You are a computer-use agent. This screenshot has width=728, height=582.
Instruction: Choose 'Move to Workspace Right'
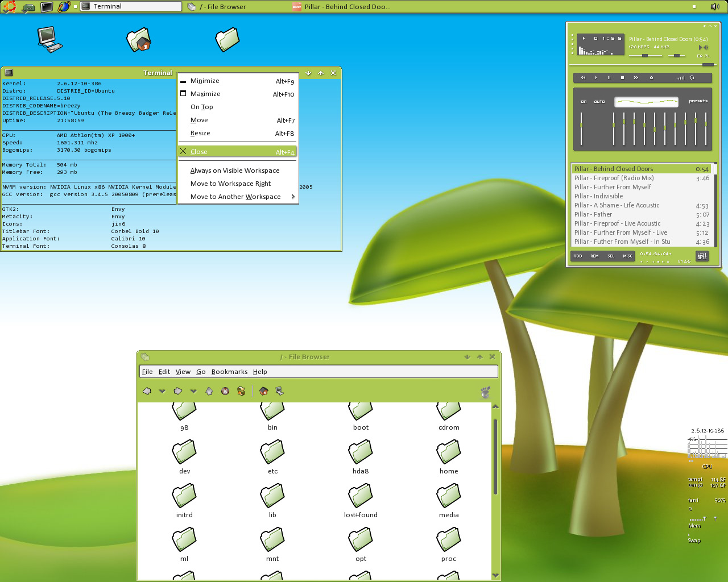tap(238, 184)
